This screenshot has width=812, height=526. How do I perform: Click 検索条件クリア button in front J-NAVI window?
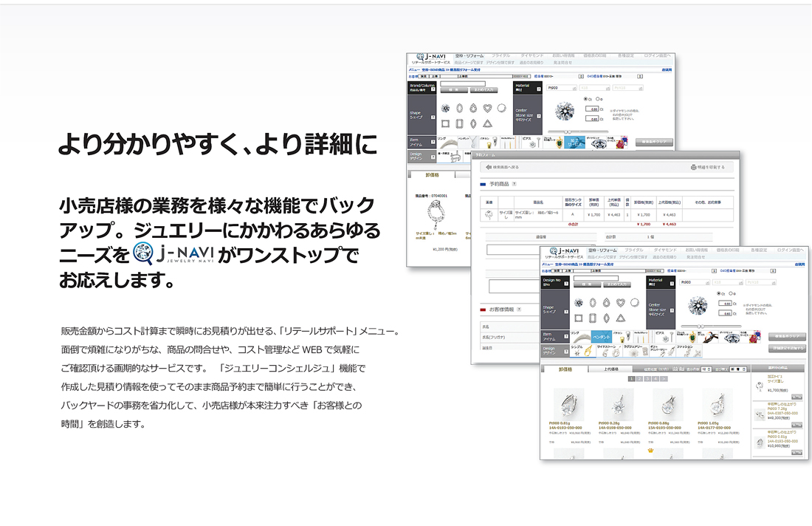click(x=787, y=336)
